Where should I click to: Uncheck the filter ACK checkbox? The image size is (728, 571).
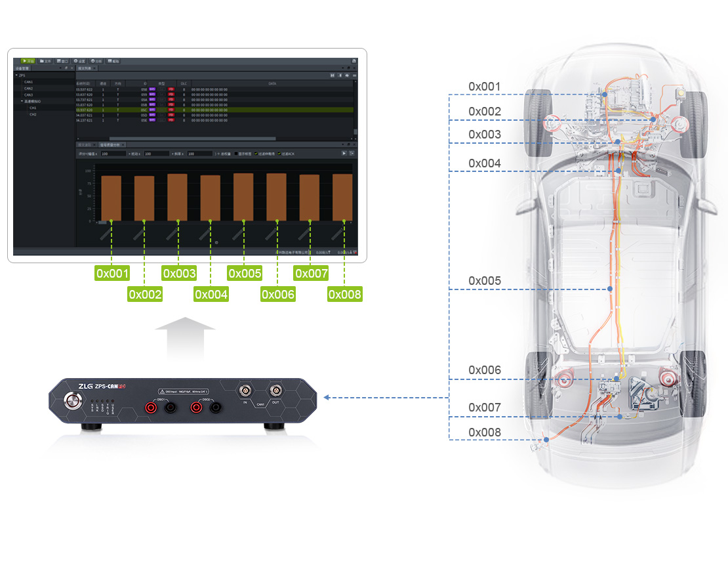(x=280, y=154)
